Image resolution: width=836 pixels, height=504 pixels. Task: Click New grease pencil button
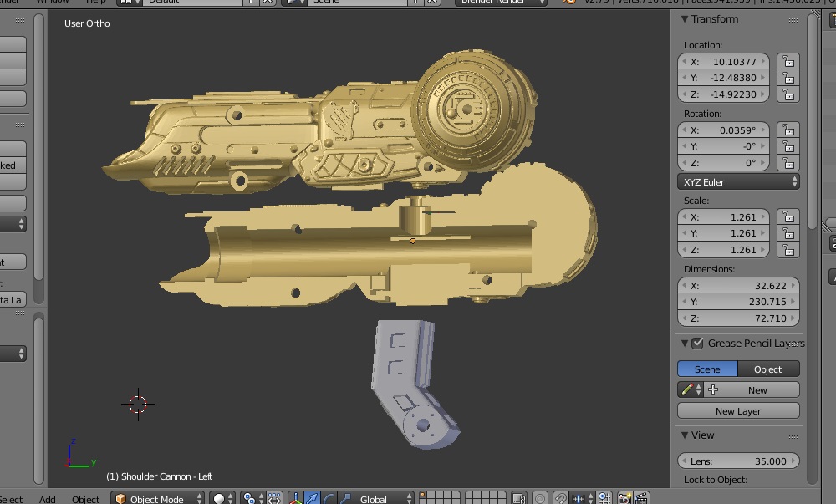(752, 390)
